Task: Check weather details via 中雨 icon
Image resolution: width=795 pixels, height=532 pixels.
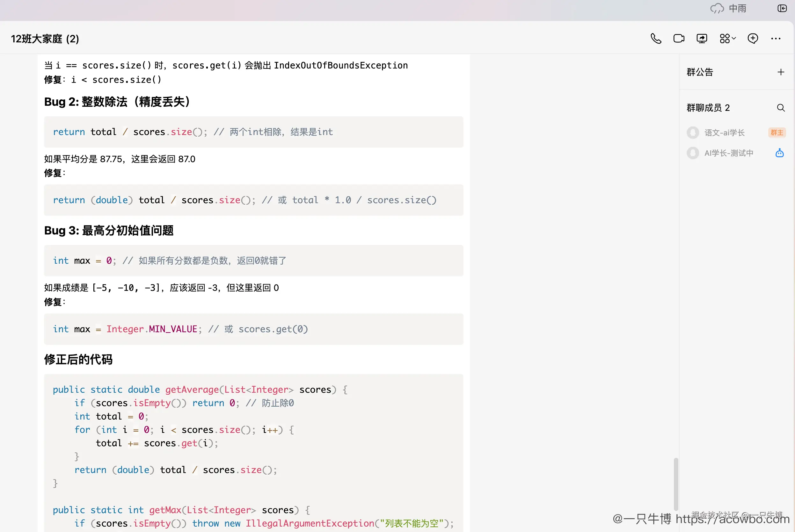Action: point(717,9)
